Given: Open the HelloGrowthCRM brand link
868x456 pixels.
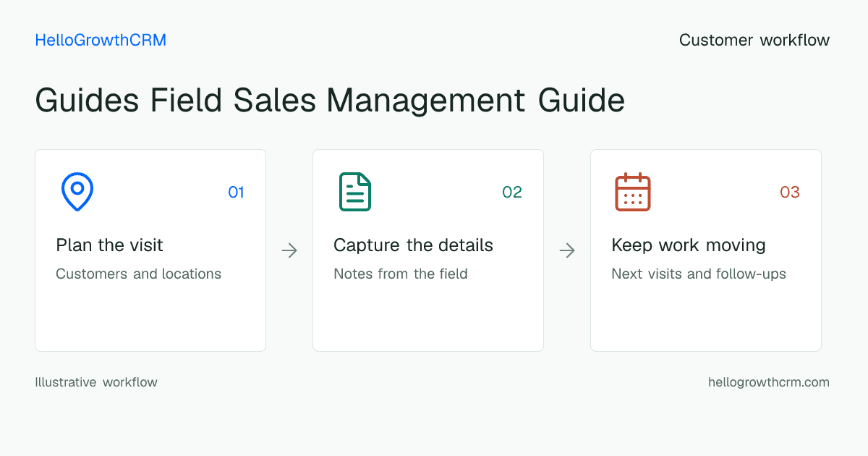Looking at the screenshot, I should pos(101,40).
